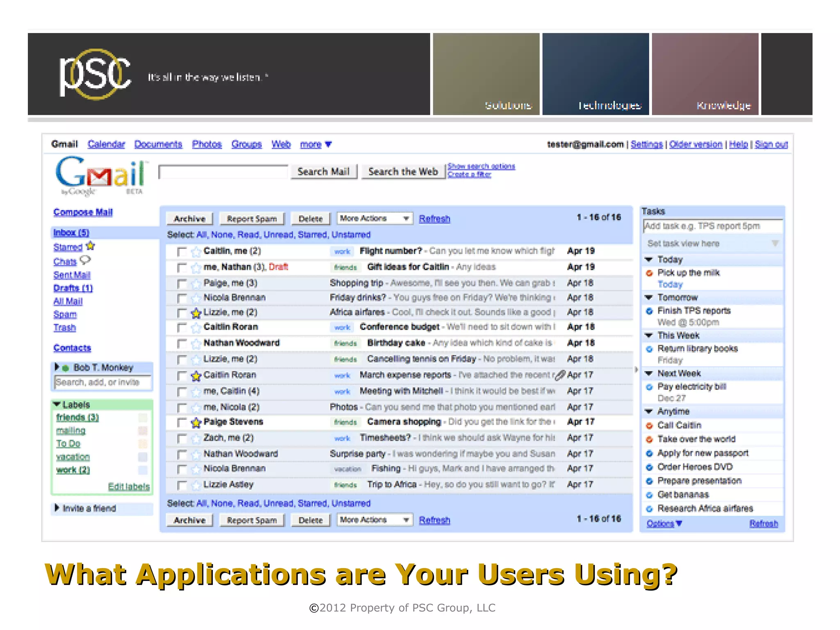Screen dimensions: 840x630
Task: Click the Get bananas task bullet
Action: 649,495
